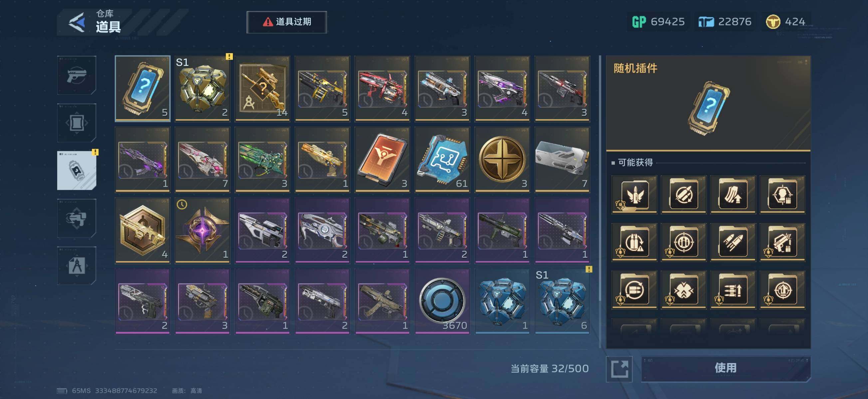
Task: Pick the blue ring token 3670
Action: [442, 301]
